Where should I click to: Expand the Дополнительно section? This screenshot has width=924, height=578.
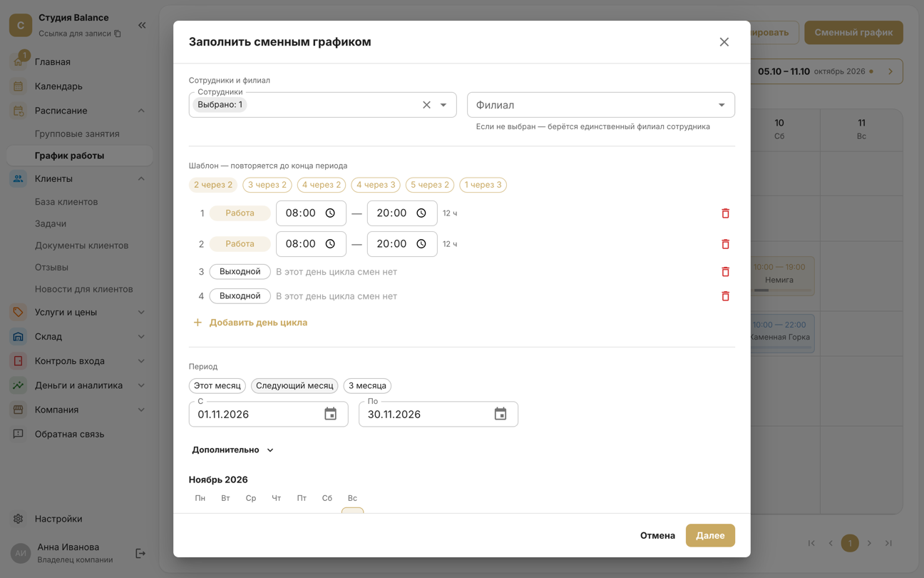coord(232,450)
